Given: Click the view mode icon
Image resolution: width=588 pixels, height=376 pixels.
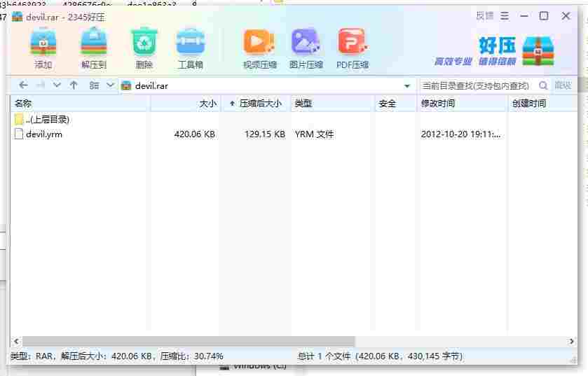Looking at the screenshot, I should pyautogui.click(x=94, y=85).
